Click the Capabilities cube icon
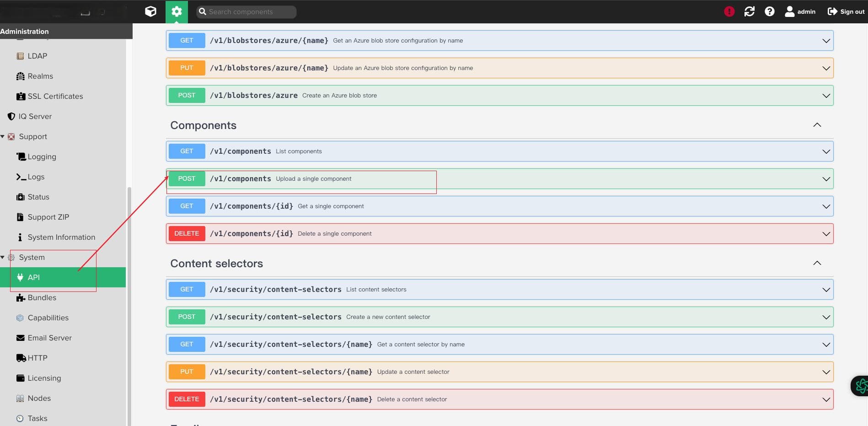 [x=20, y=318]
